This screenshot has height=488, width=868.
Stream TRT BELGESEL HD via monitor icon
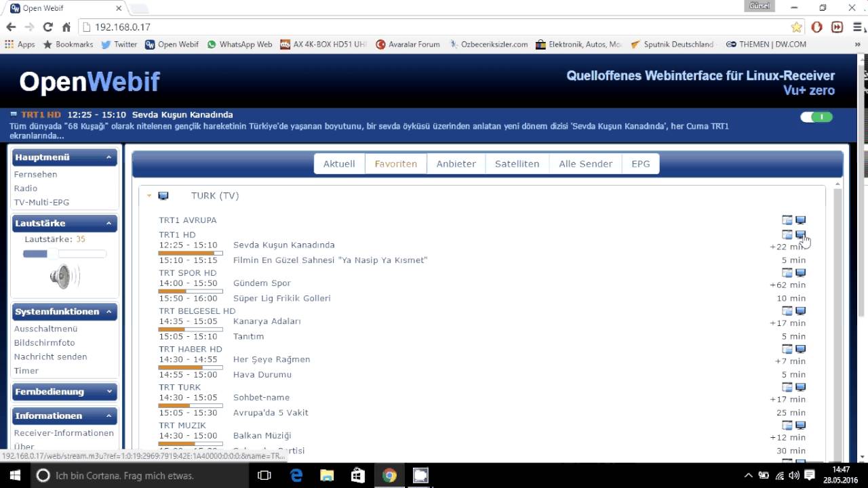tap(801, 311)
